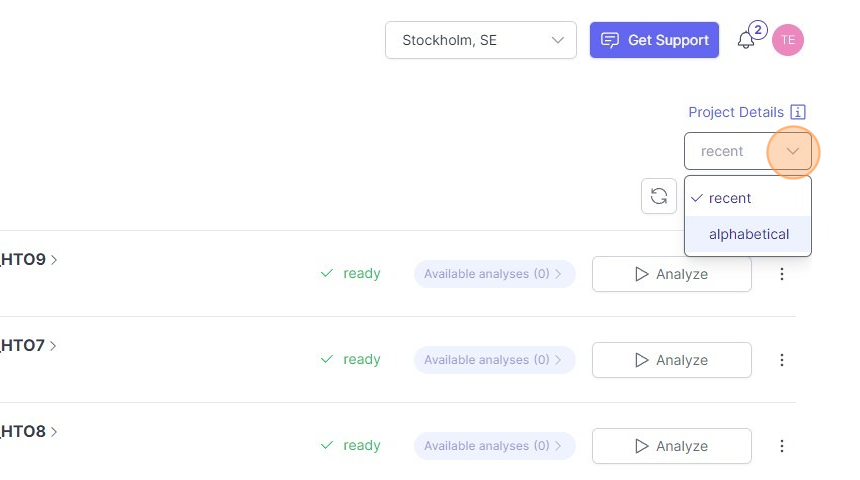Image resolution: width=860 pixels, height=480 pixels.
Task: Expand the HTO9 project chevron
Action: click(x=54, y=260)
